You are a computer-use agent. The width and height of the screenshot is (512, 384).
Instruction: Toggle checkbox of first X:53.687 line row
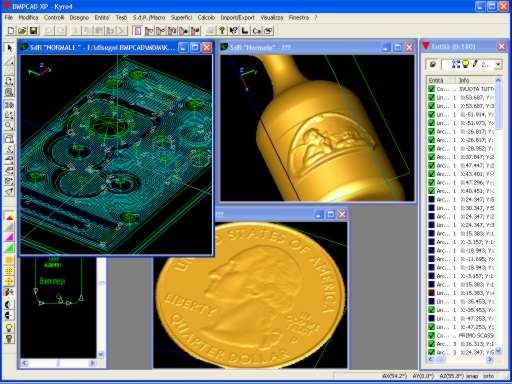pyautogui.click(x=431, y=97)
